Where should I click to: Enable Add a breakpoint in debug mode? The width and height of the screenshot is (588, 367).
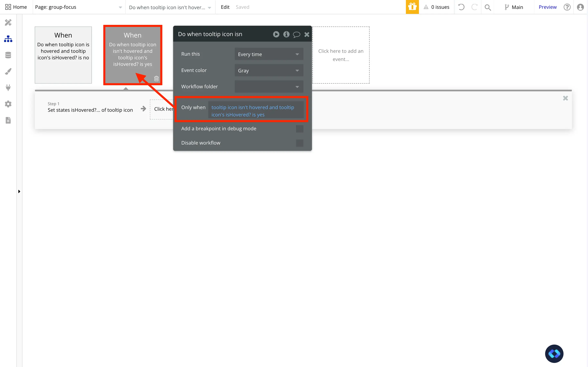point(299,129)
